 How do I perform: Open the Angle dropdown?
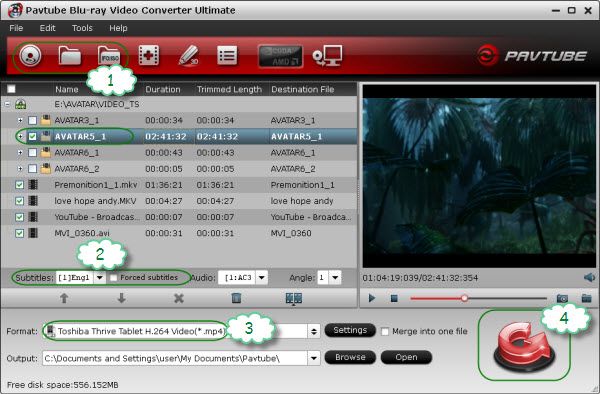[x=335, y=278]
